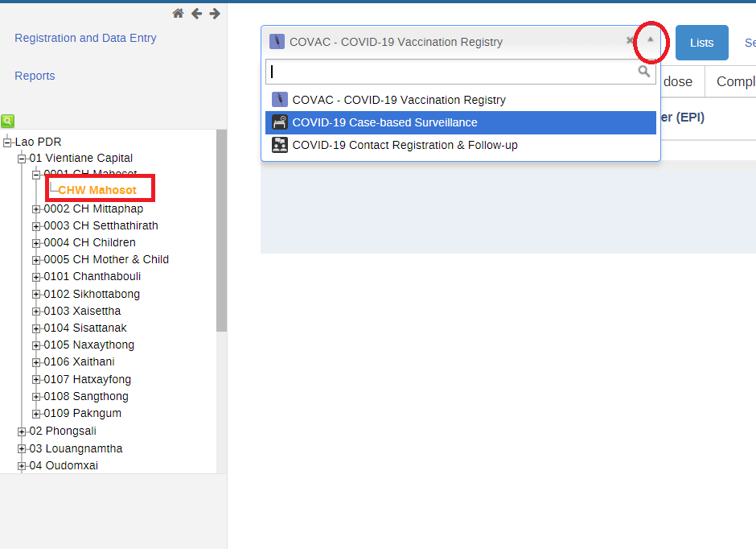The width and height of the screenshot is (756, 549).
Task: Clear the selected program with the x icon
Action: coord(629,40)
